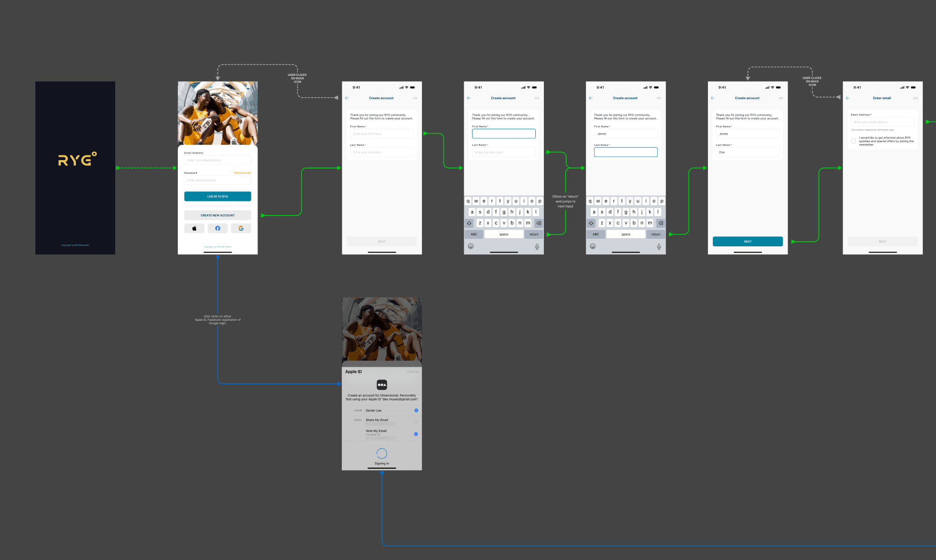Tap the back arrow on the Create account screen
The width and height of the screenshot is (936, 560).
[347, 98]
